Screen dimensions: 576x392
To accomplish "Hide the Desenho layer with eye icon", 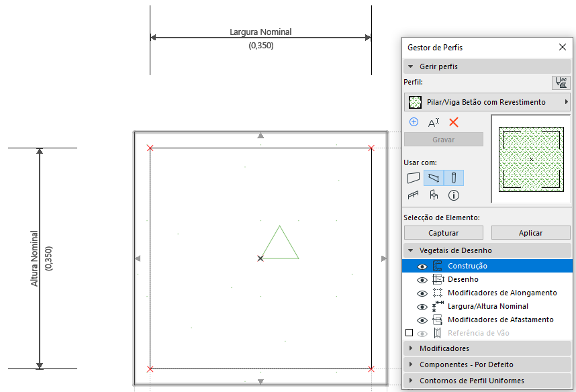I will pos(422,280).
